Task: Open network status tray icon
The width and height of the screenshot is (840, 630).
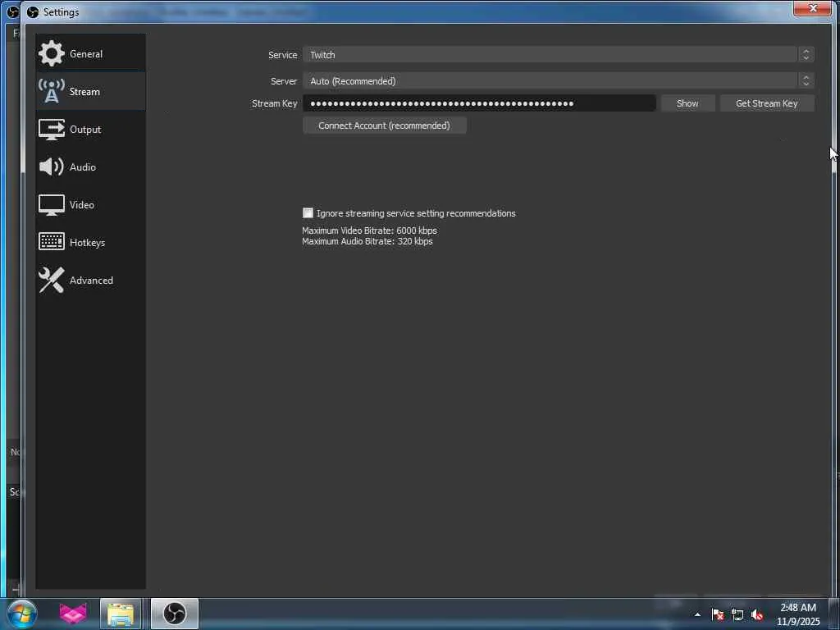Action: 737,614
